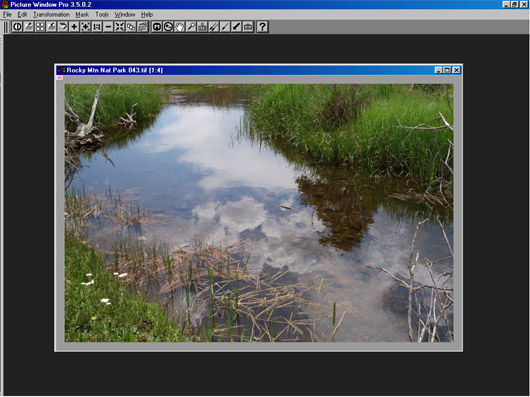This screenshot has height=397, width=530.
Task: Maximize the Rocky Mtn Nat Park image window
Action: 447,70
